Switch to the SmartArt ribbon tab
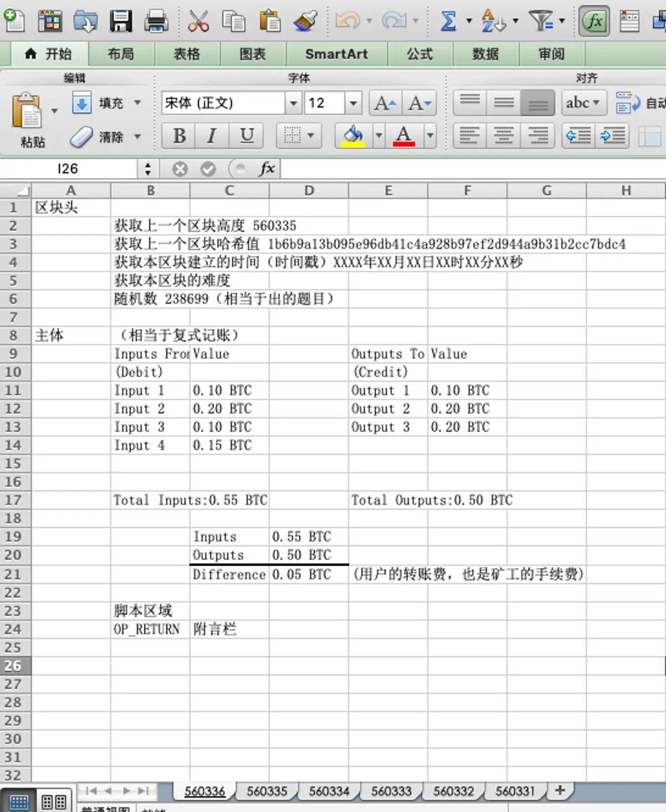The image size is (666, 812). coord(336,54)
